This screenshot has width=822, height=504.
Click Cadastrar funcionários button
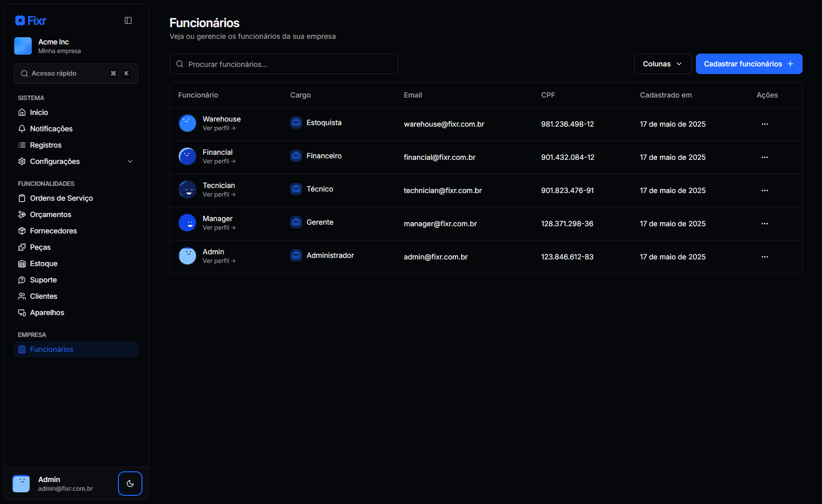click(748, 64)
